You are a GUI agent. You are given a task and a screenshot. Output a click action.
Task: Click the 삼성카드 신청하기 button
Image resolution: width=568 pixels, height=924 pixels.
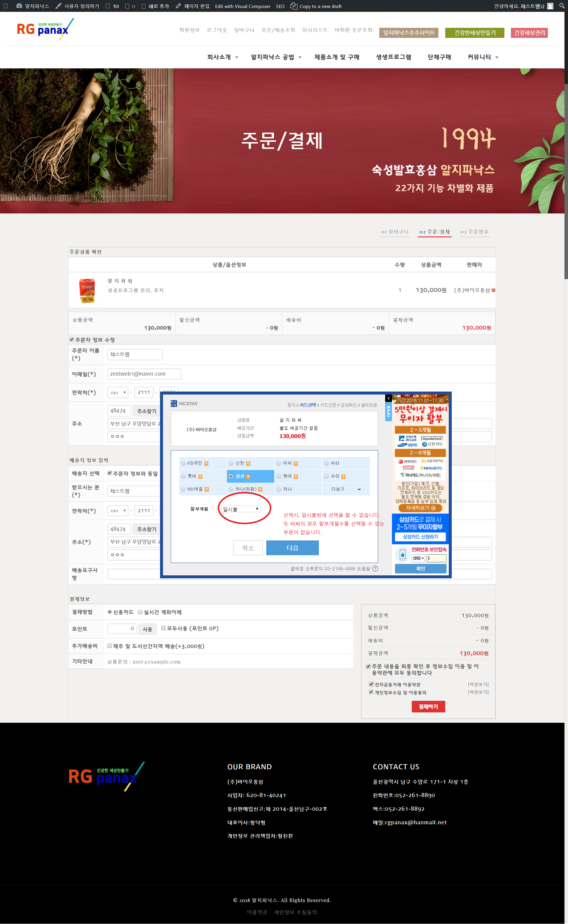[420, 537]
